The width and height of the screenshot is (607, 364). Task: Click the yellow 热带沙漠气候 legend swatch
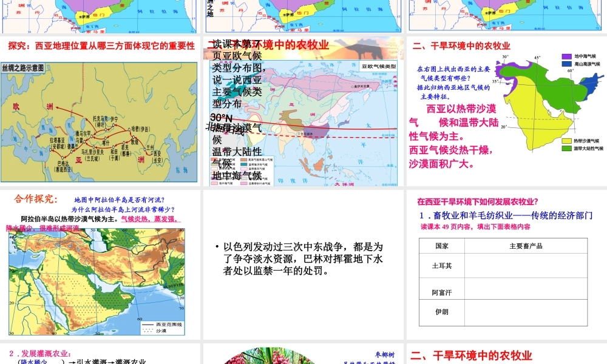(x=566, y=141)
